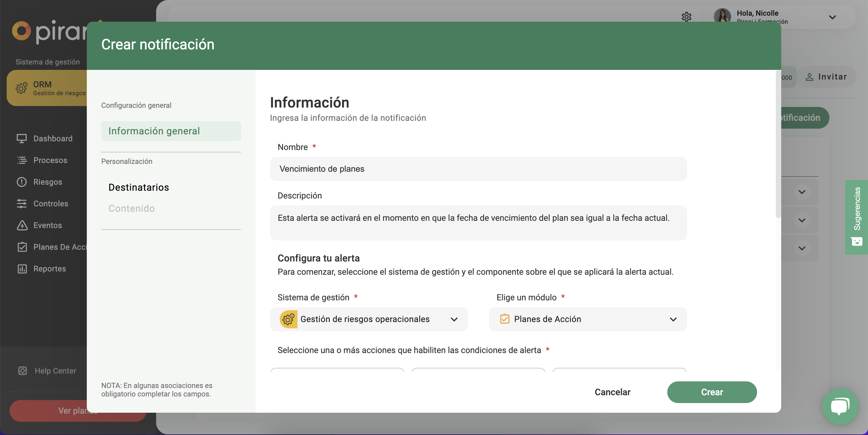868x435 pixels.
Task: Open the chat support widget
Action: (x=840, y=406)
